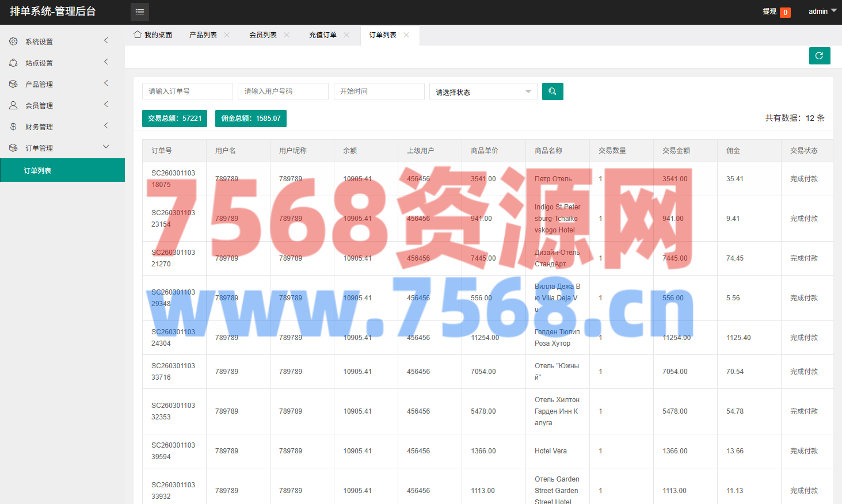
Task: Close the 充值订单 tab
Action: click(x=346, y=35)
